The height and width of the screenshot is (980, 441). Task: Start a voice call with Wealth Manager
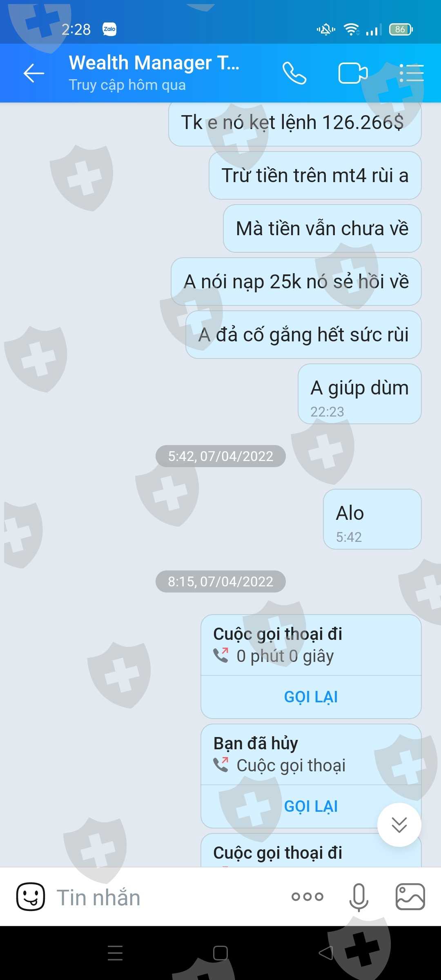(x=294, y=73)
